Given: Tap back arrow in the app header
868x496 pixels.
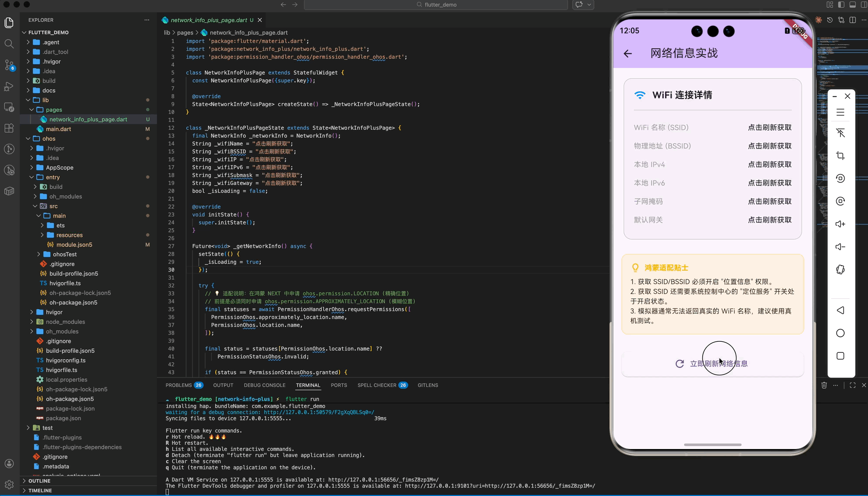Looking at the screenshot, I should (628, 53).
